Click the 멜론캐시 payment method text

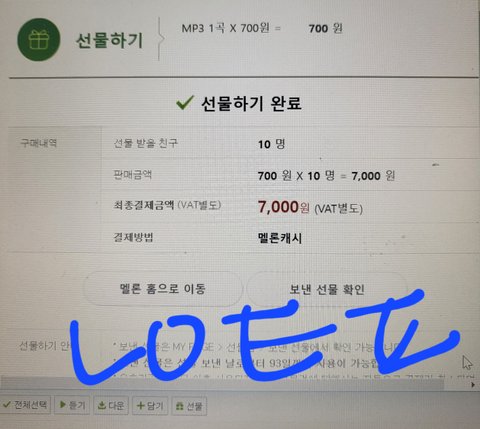tap(280, 238)
